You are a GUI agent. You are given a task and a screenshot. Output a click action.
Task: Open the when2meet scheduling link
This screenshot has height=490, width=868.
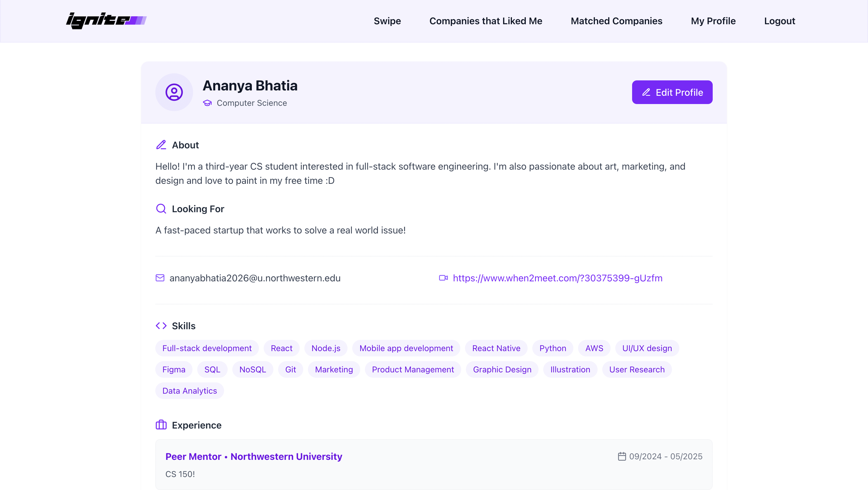[x=557, y=278]
